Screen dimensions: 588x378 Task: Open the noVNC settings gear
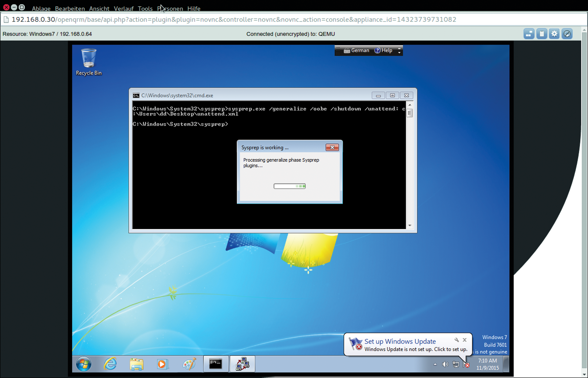tap(554, 34)
